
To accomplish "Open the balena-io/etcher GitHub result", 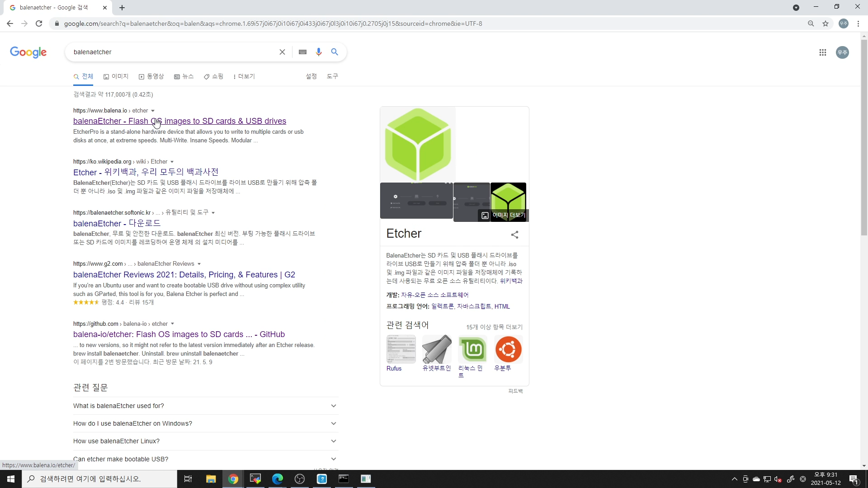I will pos(179,334).
